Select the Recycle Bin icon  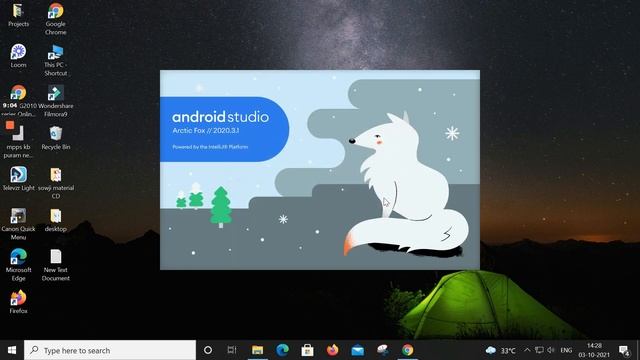(56, 138)
